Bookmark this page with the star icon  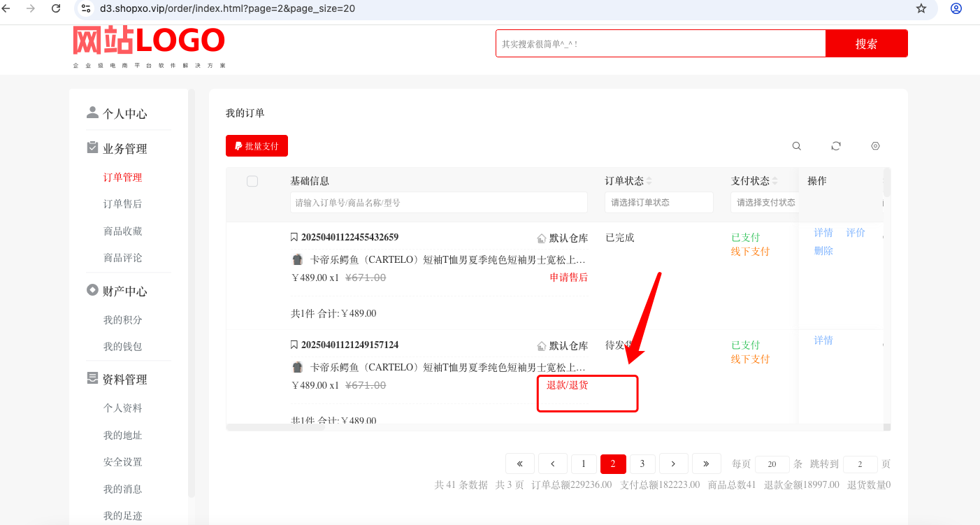coord(921,8)
